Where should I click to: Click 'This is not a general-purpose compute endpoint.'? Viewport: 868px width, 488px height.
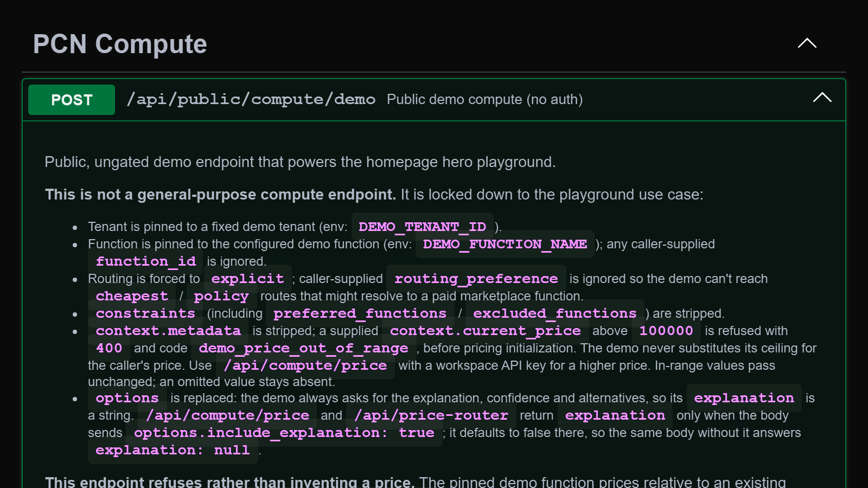[x=220, y=195]
